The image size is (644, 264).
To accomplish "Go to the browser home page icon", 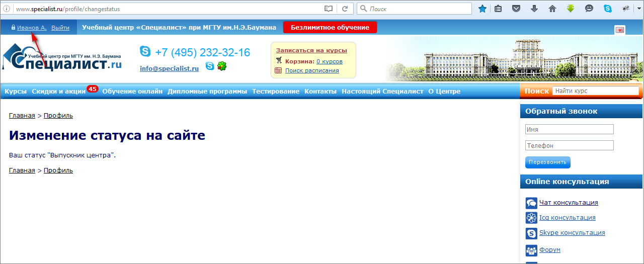I will coord(552,9).
